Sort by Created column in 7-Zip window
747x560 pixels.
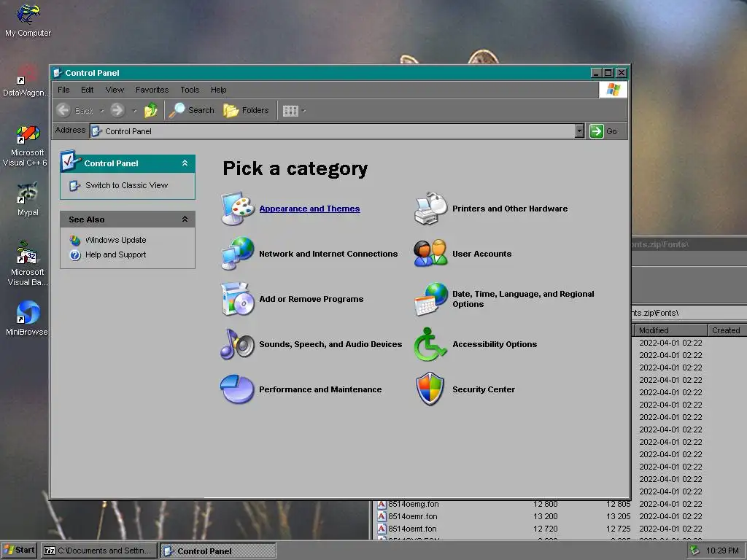pyautogui.click(x=727, y=330)
